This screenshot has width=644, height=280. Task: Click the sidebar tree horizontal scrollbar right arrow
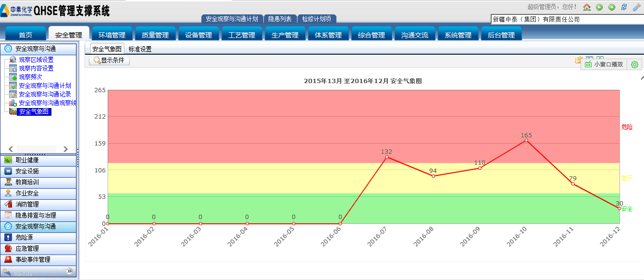pyautogui.click(x=65, y=149)
